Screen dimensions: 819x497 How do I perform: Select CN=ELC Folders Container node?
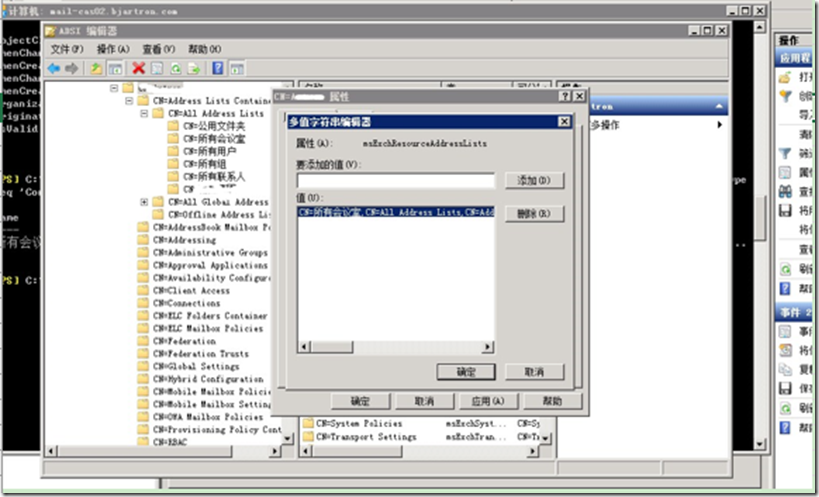point(210,316)
